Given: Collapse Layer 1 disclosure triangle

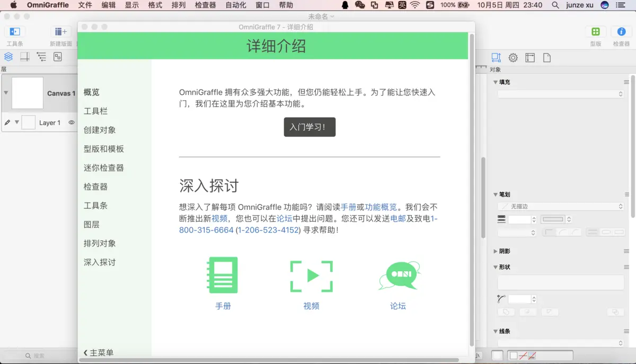Looking at the screenshot, I should pos(17,122).
